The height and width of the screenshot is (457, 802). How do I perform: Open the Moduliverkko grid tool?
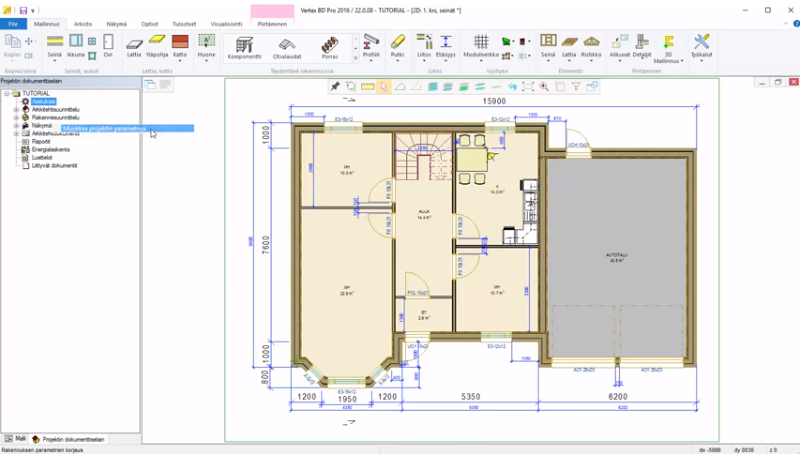pyautogui.click(x=481, y=46)
